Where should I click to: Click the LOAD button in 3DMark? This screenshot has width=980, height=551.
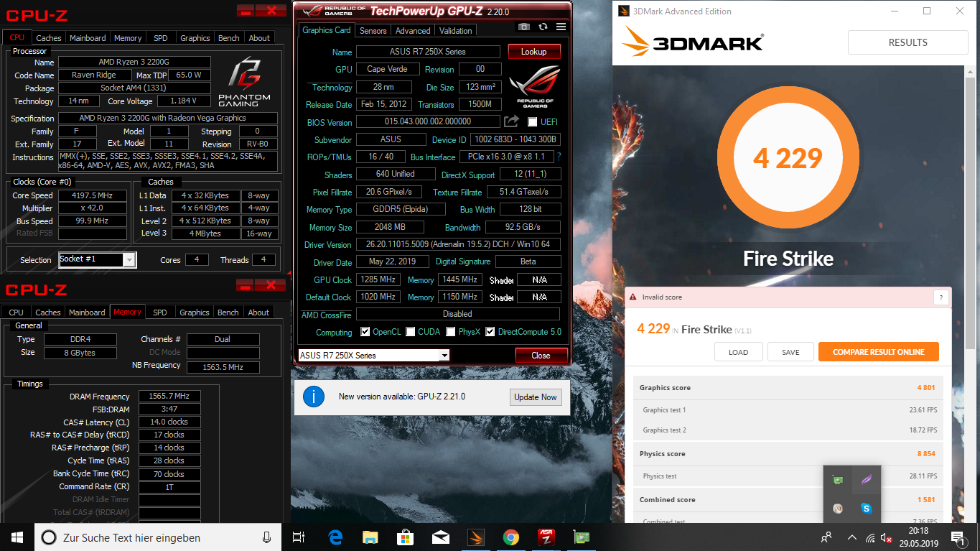pyautogui.click(x=738, y=352)
